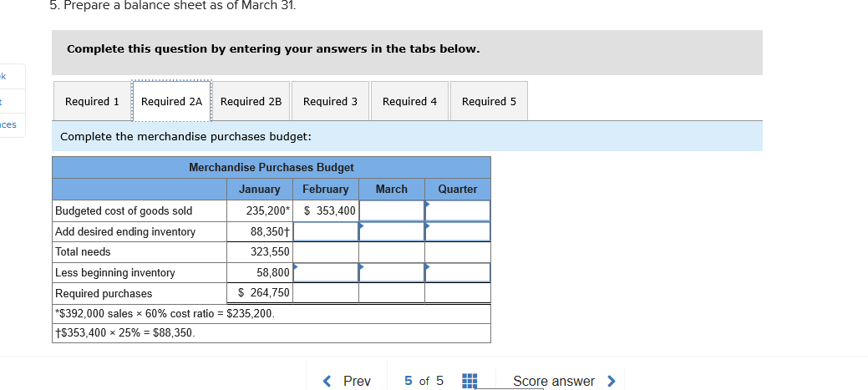Click February less beginning inventory field
The width and height of the screenshot is (868, 390).
coord(326,272)
